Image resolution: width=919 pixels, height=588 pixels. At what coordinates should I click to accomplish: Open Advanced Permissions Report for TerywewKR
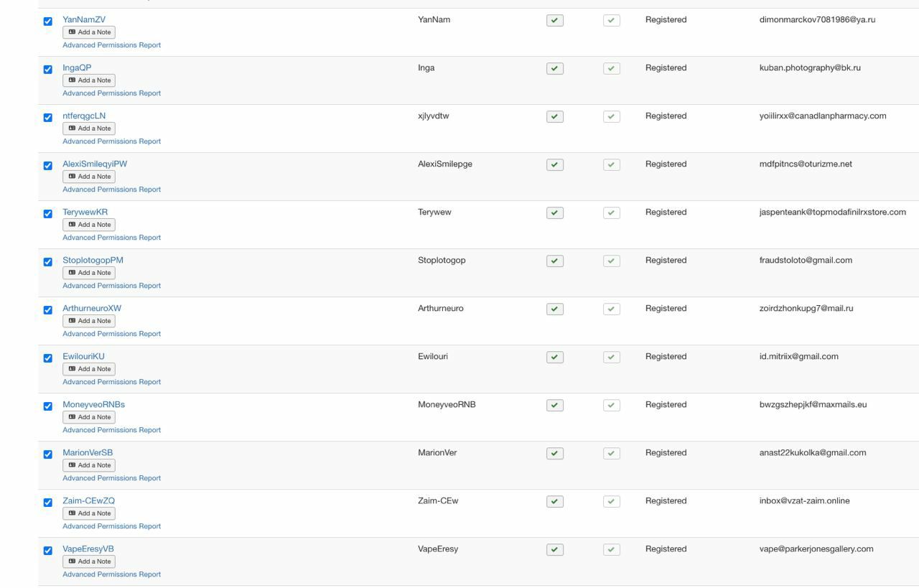pos(111,238)
